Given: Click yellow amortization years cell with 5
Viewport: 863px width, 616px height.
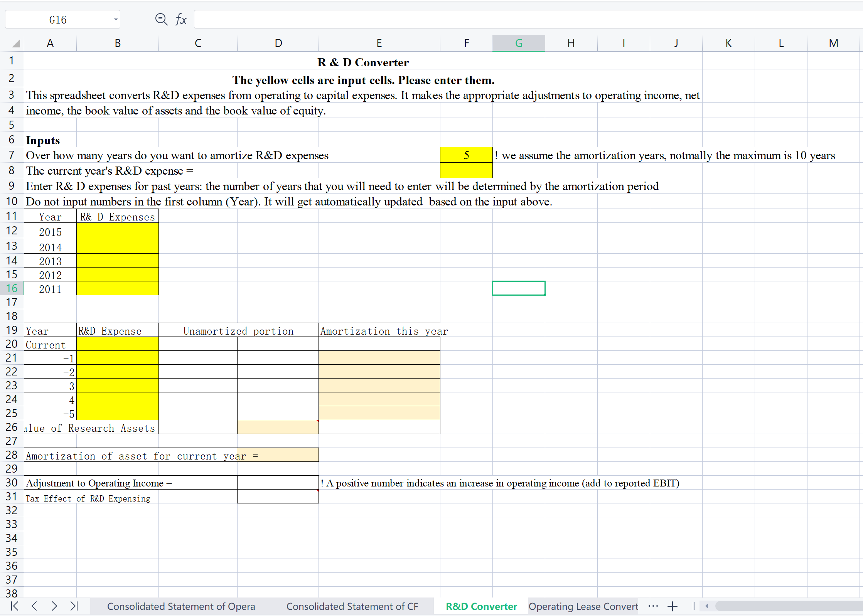Looking at the screenshot, I should pos(466,155).
